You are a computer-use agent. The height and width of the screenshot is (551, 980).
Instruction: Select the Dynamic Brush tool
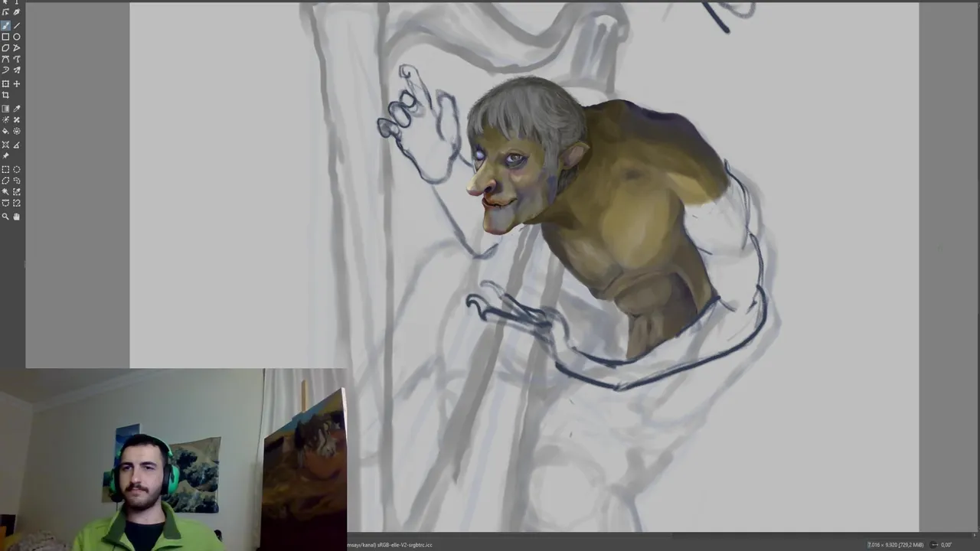5,70
